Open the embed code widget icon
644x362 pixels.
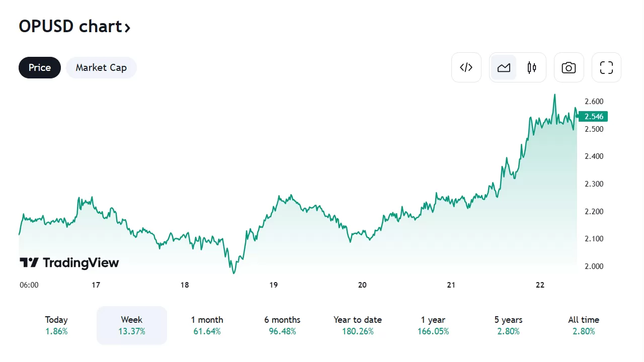(466, 67)
